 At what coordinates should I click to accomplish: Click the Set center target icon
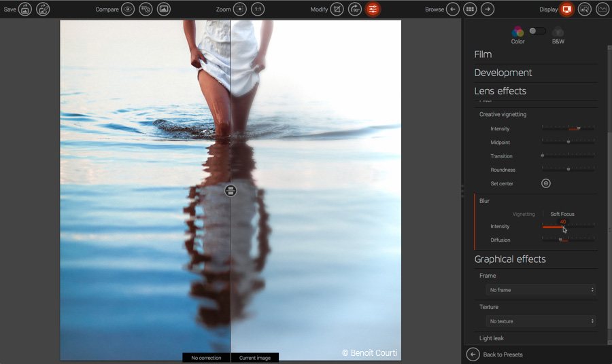[x=545, y=183]
